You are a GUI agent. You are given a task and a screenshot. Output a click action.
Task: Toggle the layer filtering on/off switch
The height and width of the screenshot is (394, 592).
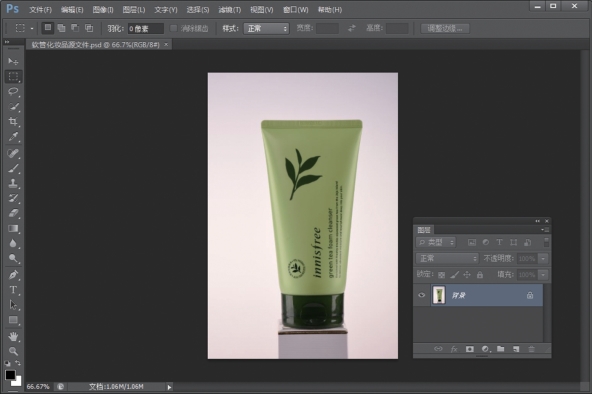(546, 242)
